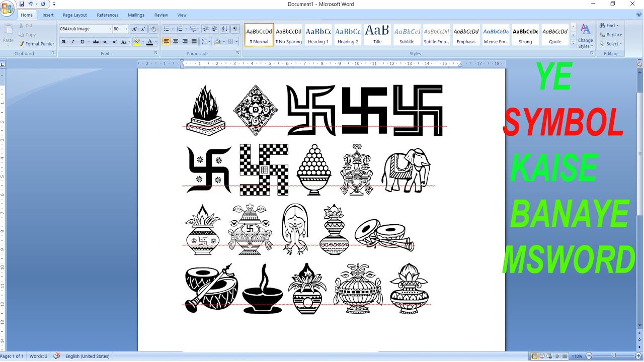
Task: Open the Bullets list dropdown arrow
Action: click(x=173, y=29)
